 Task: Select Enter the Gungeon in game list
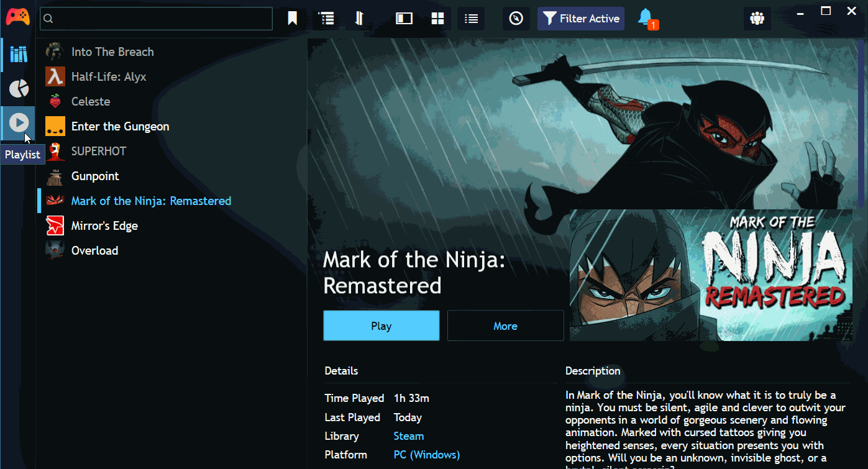173,127
